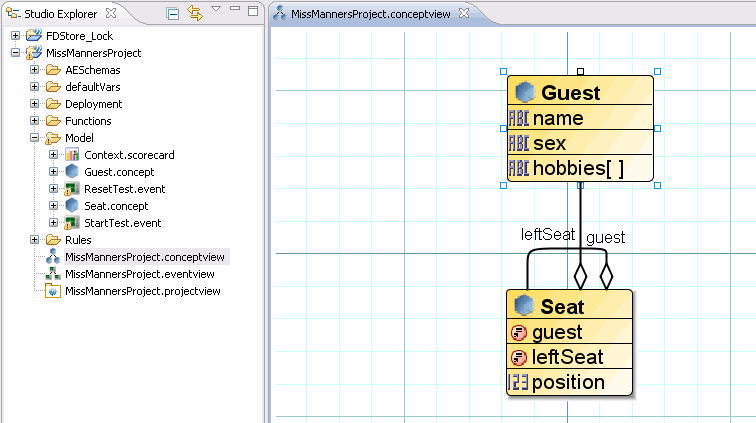Viewport: 756px width, 423px height.
Task: Toggle Link with Editor arrows icon
Action: (x=195, y=13)
